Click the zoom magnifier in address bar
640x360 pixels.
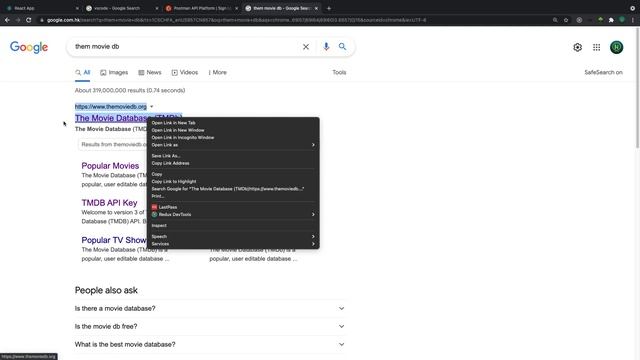pos(555,20)
